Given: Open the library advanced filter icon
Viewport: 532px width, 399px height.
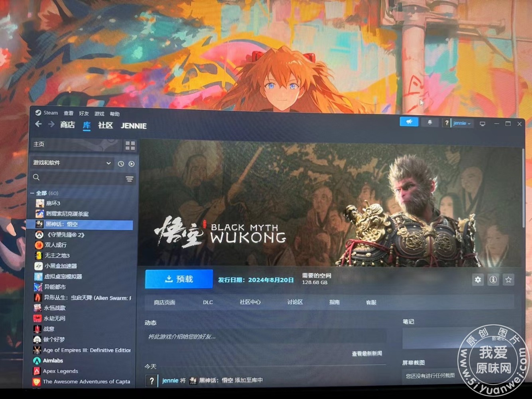Looking at the screenshot, I should coord(129,179).
